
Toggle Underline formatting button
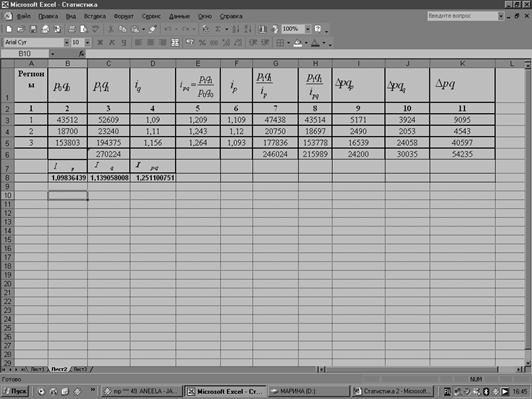click(x=124, y=43)
